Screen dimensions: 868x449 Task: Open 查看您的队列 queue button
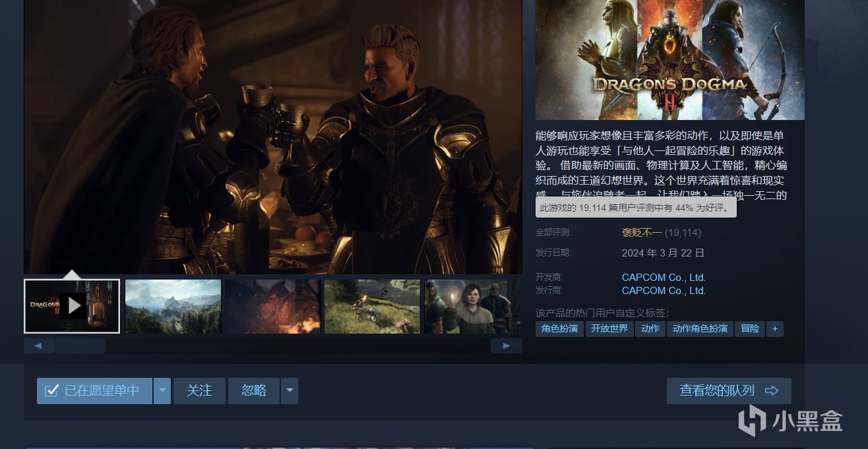pyautogui.click(x=729, y=391)
